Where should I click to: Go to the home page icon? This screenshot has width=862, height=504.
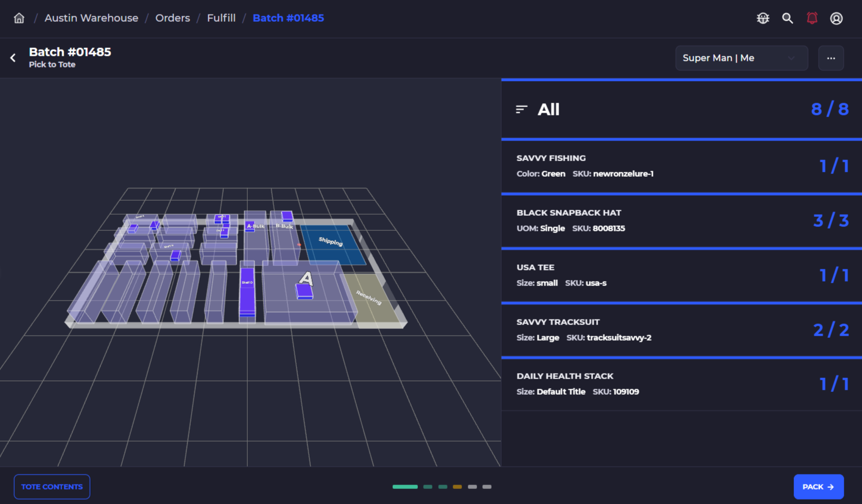(19, 18)
